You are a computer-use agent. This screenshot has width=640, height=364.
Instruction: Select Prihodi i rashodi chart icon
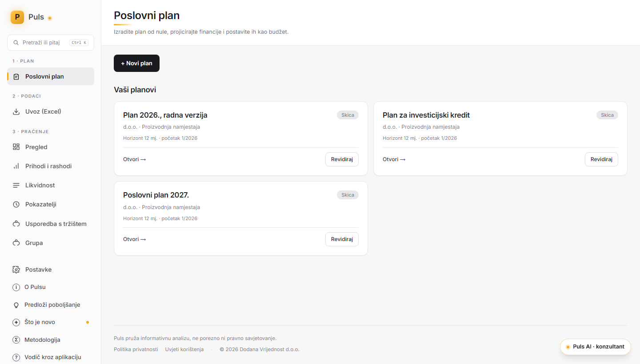click(16, 166)
